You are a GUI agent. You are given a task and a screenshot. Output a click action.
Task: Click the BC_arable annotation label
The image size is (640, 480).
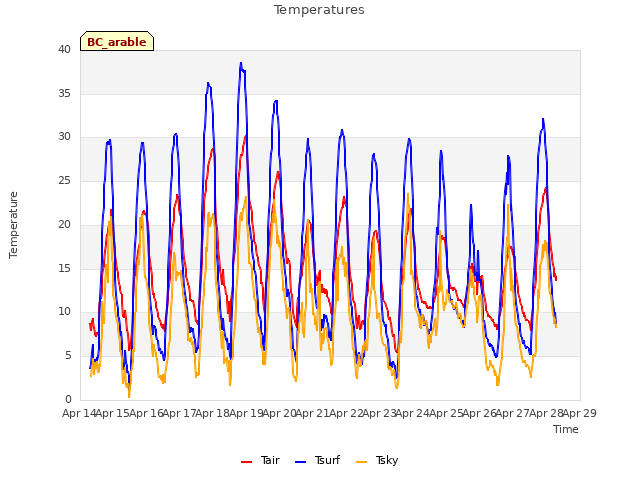[x=117, y=41]
